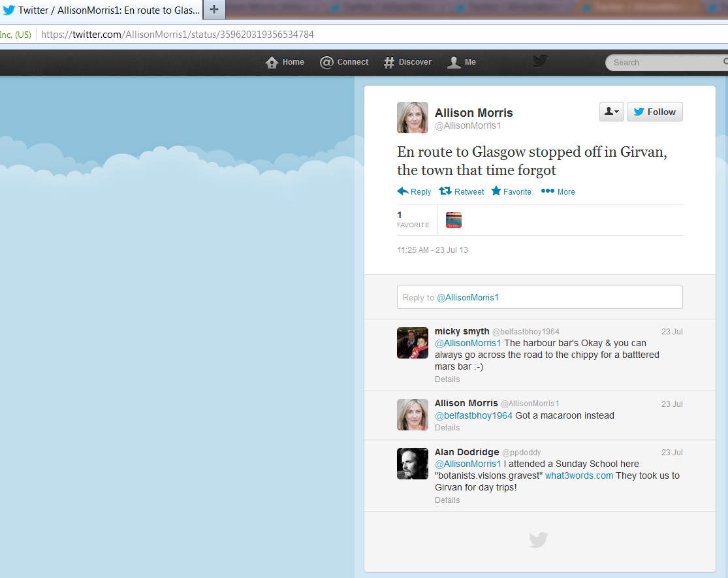Open Allison Morris profile photo on main tweet
The height and width of the screenshot is (578, 728).
pyautogui.click(x=412, y=118)
